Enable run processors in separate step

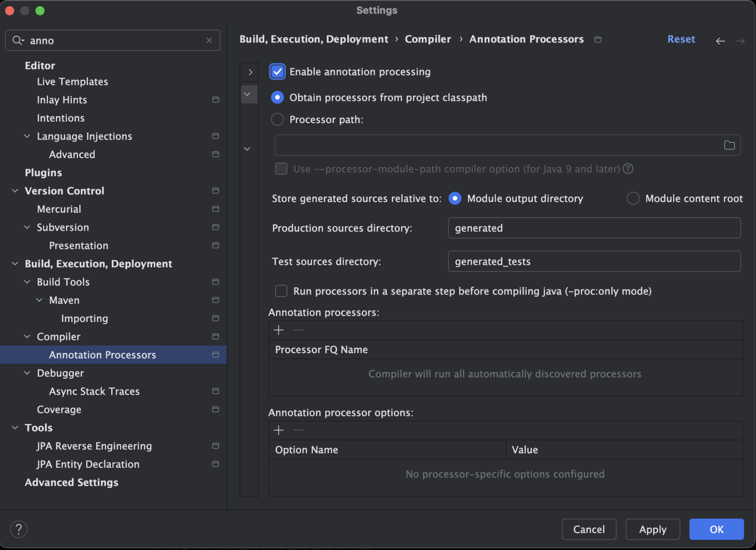click(281, 291)
